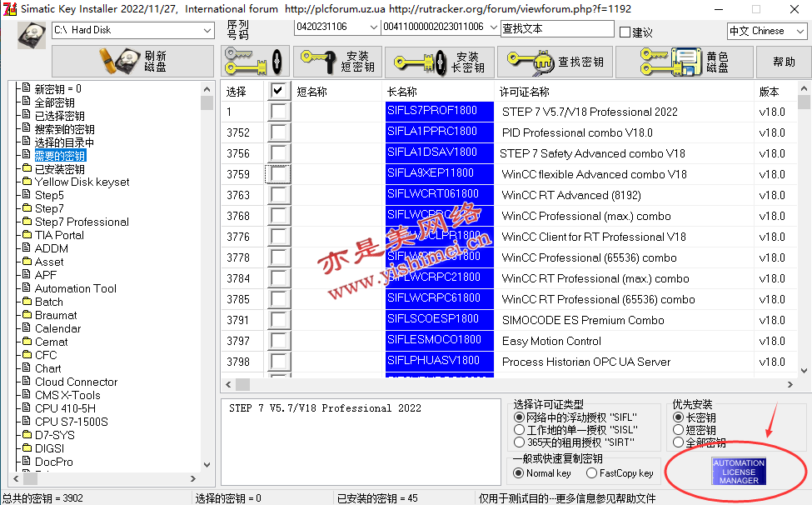Click the 许可证名称 column header
Viewport: 812px width, 505px height.
coord(524,92)
